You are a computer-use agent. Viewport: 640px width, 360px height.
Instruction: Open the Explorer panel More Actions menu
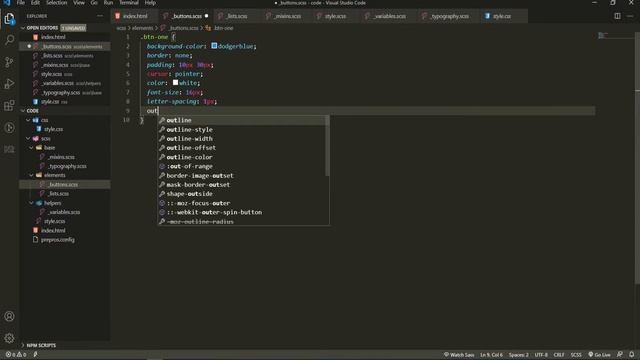coord(100,16)
